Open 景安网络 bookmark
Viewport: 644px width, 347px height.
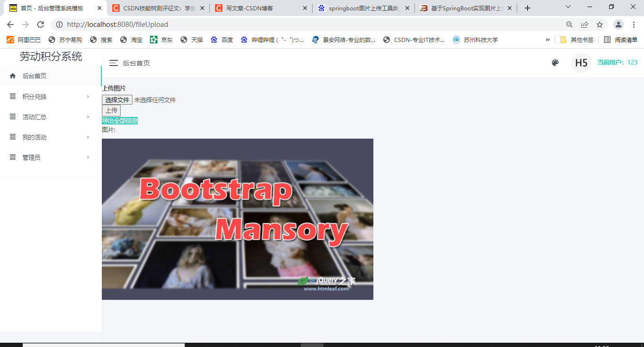[x=344, y=40]
